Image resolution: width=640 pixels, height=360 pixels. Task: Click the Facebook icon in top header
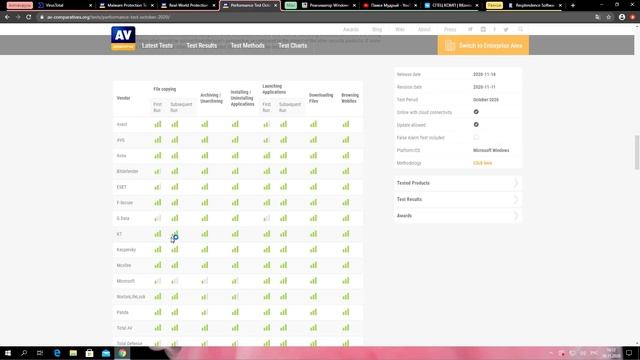[494, 29]
